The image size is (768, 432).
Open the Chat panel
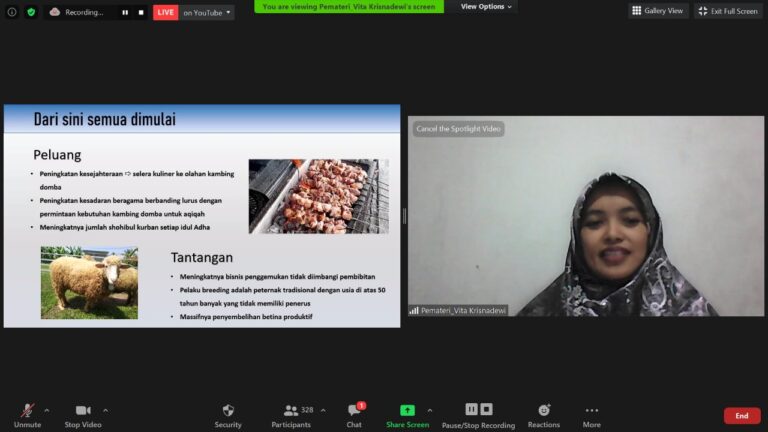click(x=354, y=414)
